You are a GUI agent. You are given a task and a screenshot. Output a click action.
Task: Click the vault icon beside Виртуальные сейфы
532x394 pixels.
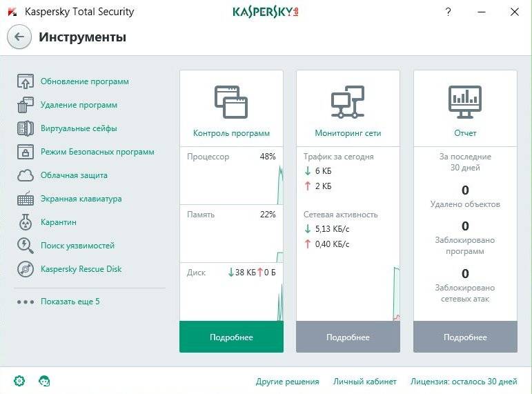pyautogui.click(x=26, y=128)
